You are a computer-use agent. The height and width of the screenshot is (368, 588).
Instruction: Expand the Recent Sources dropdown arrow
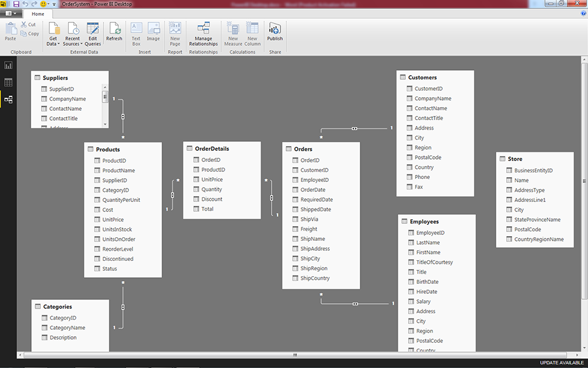(81, 44)
